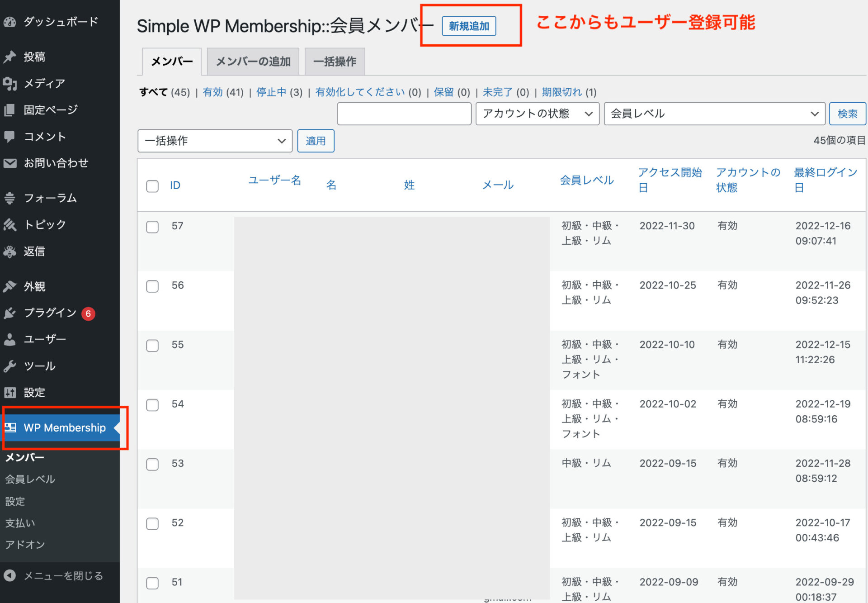
Task: Show すべて (45) members link
Action: point(165,92)
